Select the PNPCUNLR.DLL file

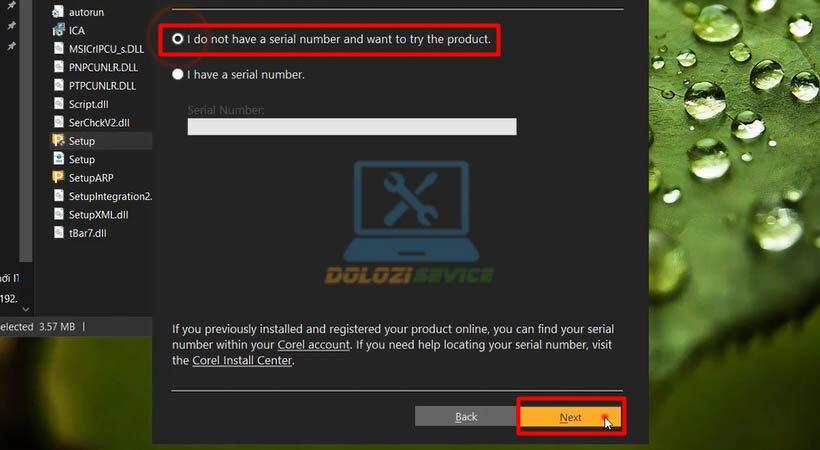(96, 67)
